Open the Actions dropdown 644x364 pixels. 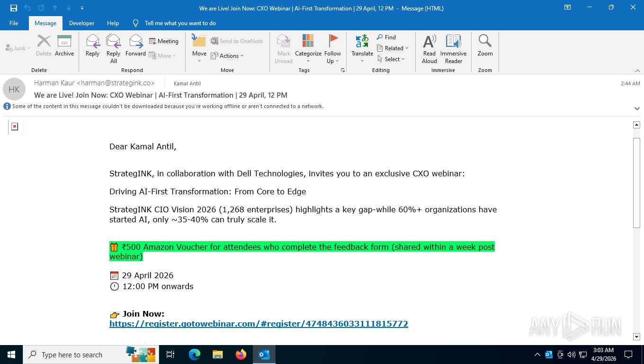[x=227, y=55]
